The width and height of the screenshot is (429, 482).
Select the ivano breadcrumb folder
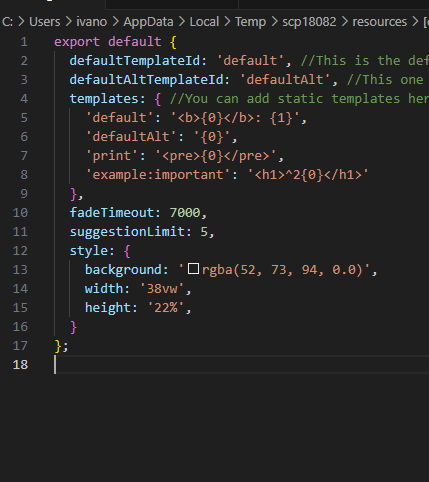pos(92,22)
